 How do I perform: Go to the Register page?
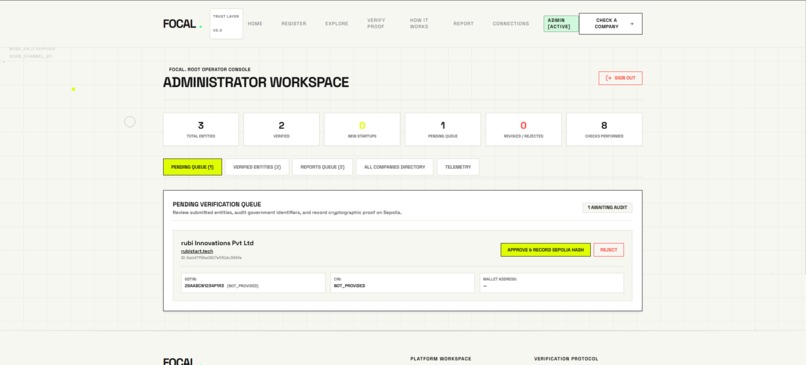point(294,24)
